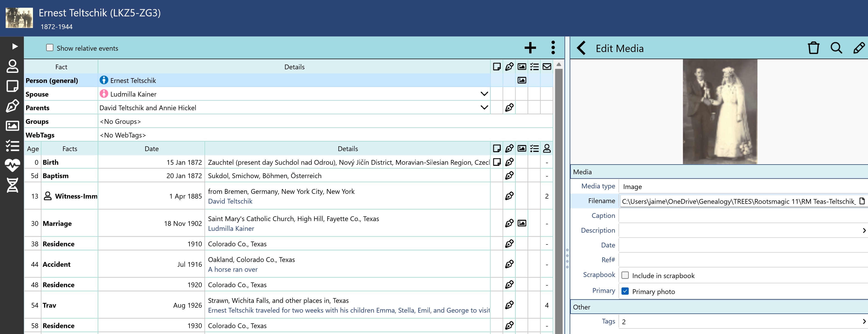Open the three-dot options menu

click(553, 48)
